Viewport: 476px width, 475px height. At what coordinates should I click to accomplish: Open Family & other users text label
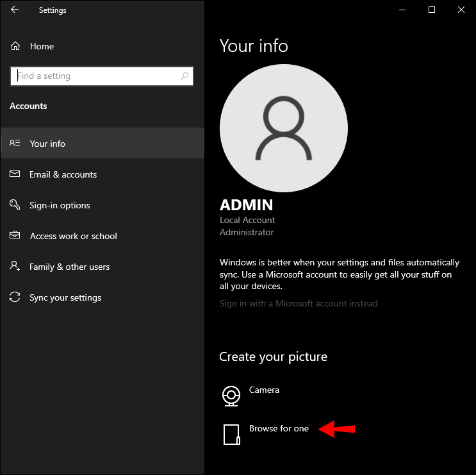click(x=69, y=267)
